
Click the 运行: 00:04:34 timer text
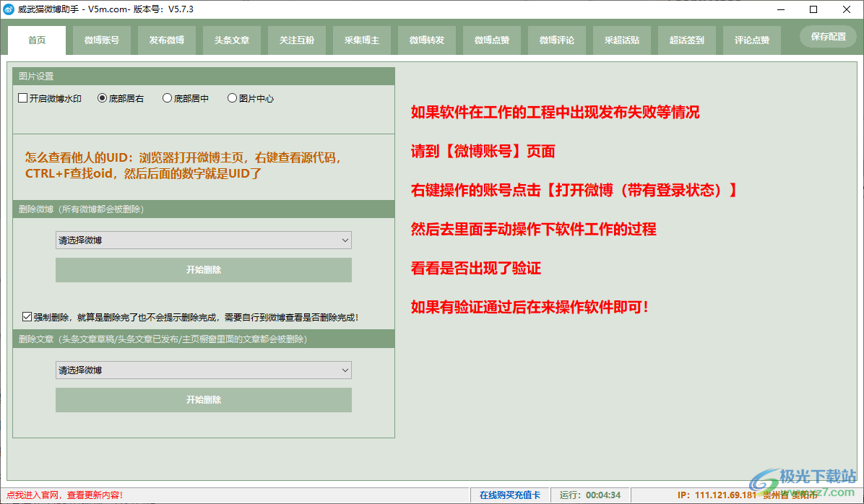pyautogui.click(x=590, y=495)
